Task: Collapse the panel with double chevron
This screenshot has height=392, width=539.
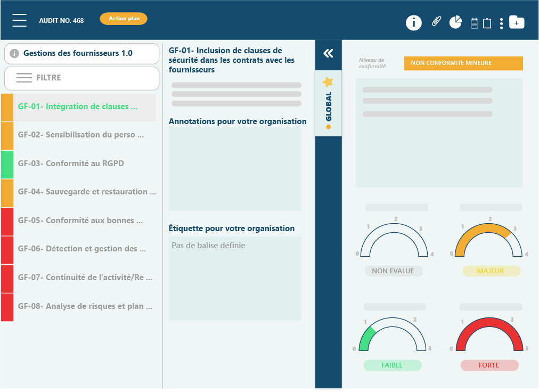Action: tap(328, 53)
